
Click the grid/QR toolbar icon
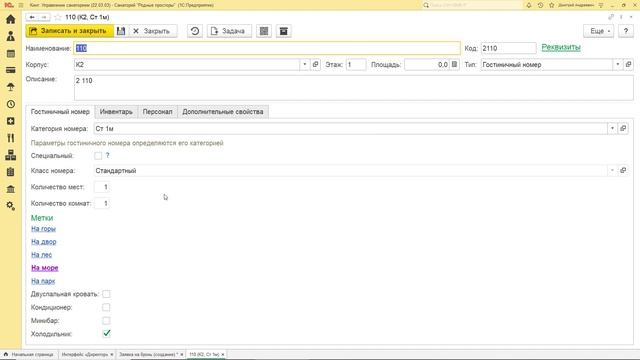click(x=264, y=31)
